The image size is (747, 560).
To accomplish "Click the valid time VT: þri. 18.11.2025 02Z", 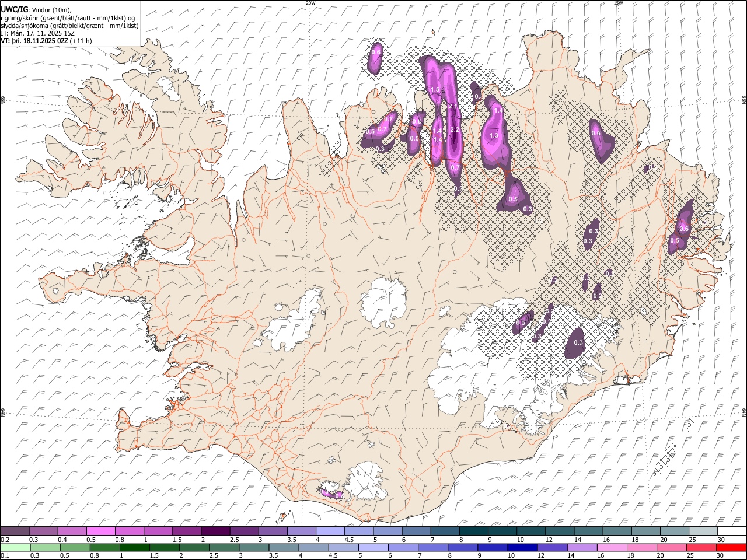I will coord(34,41).
